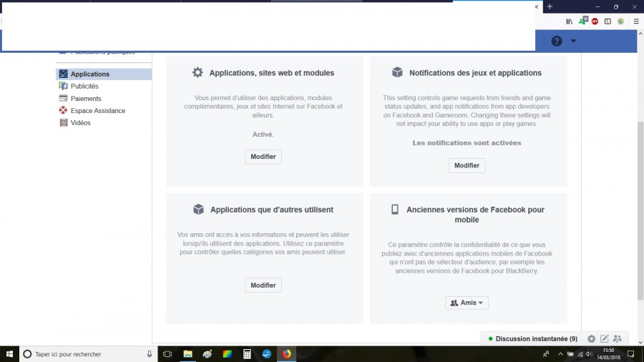Open Paiements settings section
Viewport: 644px width, 362px height.
85,99
